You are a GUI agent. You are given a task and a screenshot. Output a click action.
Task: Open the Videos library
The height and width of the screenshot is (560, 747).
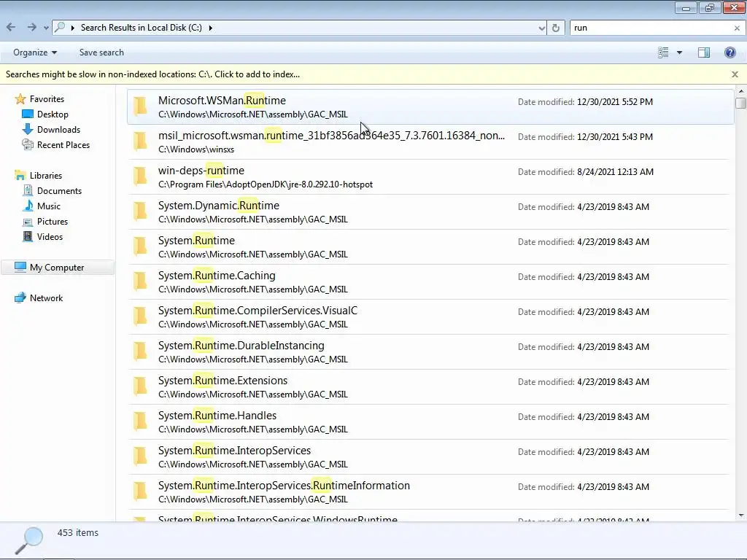50,237
